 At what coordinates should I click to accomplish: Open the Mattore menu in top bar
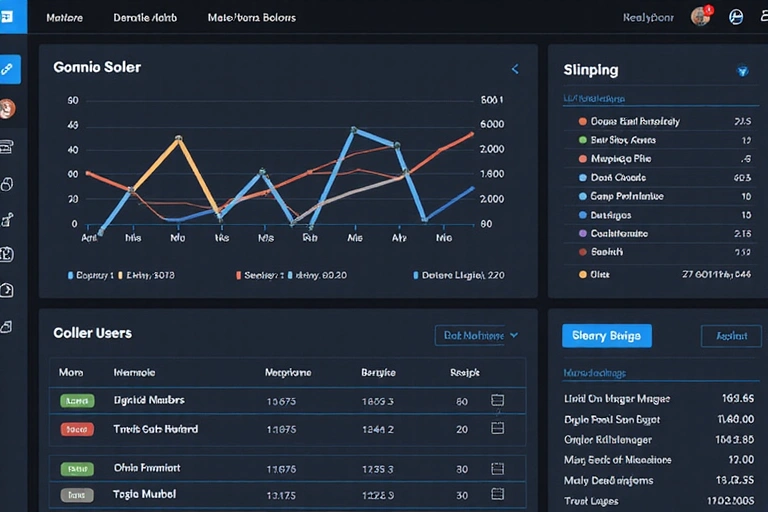pos(65,18)
